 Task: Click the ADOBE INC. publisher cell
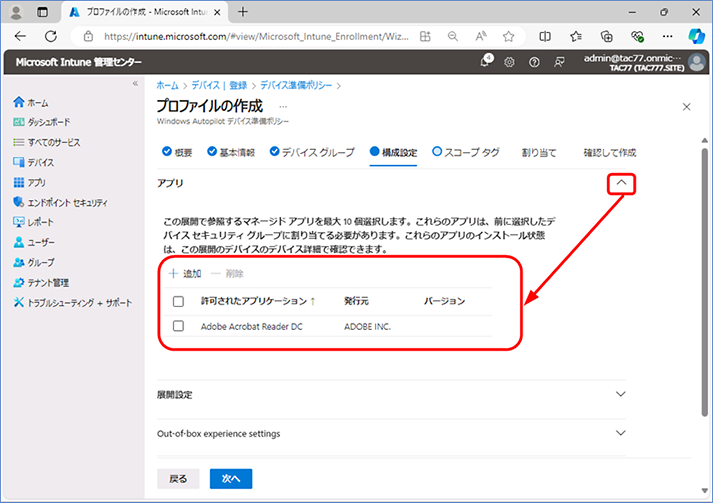(x=367, y=327)
